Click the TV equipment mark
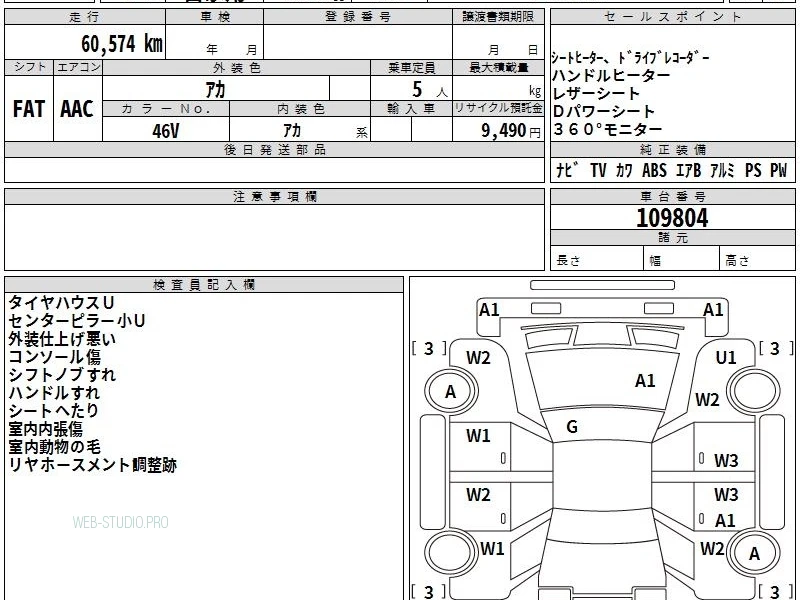800x600 pixels. pos(598,170)
